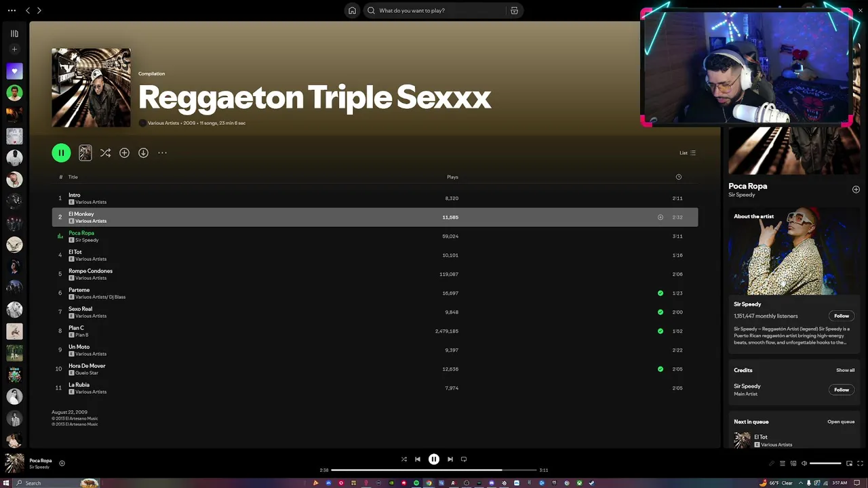The height and width of the screenshot is (488, 868).
Task: Mute with the speaker icon
Action: pyautogui.click(x=804, y=464)
